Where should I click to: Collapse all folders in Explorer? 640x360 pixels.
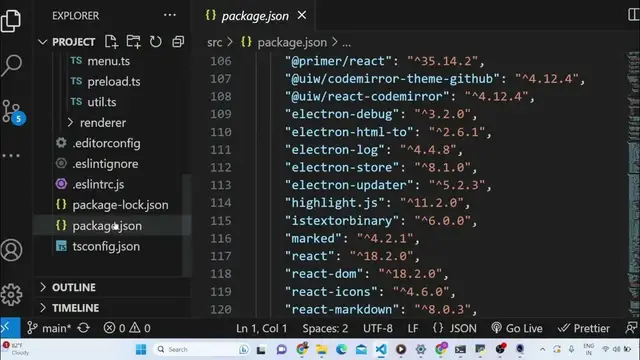178,42
